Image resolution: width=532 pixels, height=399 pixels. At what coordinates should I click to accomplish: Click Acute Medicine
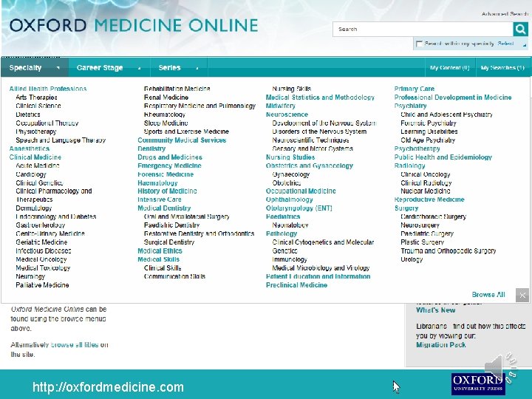coord(38,166)
